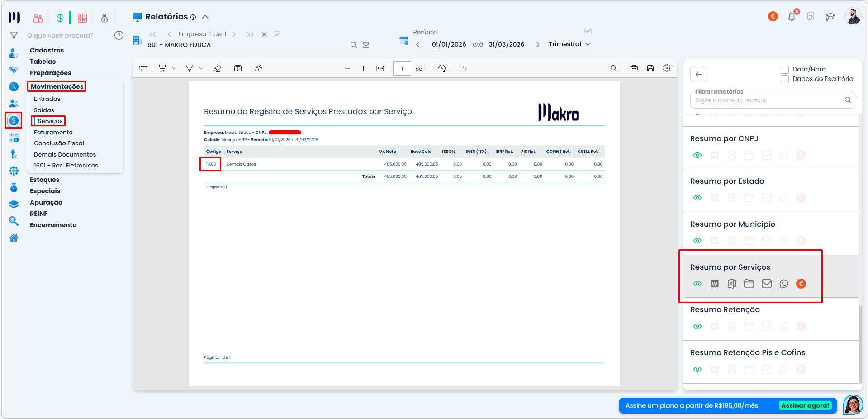Toggle the Período checkbox
The image size is (868, 419).
click(x=588, y=31)
